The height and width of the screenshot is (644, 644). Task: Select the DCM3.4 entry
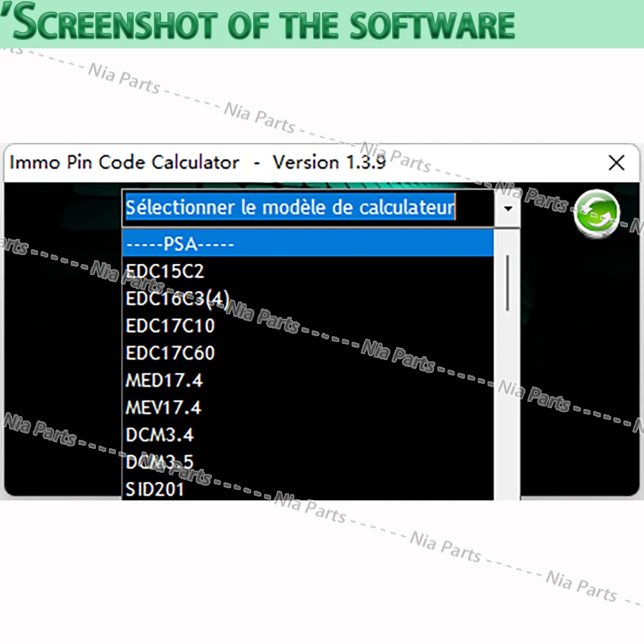308,435
